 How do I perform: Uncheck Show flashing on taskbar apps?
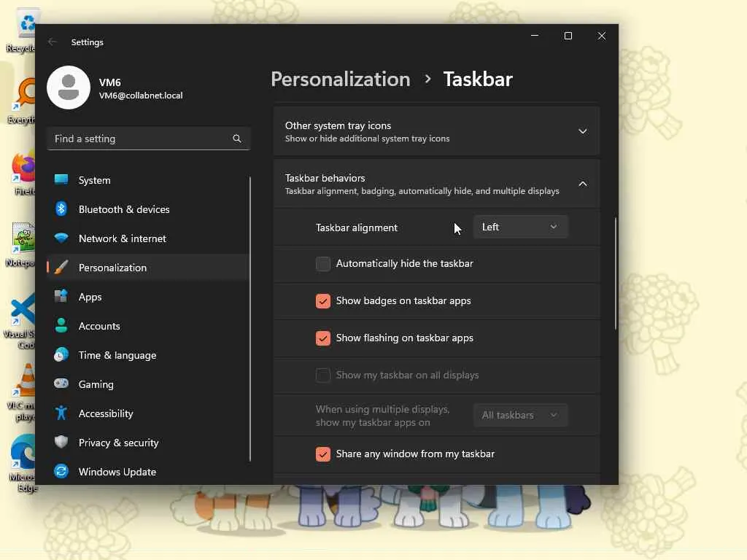click(x=323, y=338)
